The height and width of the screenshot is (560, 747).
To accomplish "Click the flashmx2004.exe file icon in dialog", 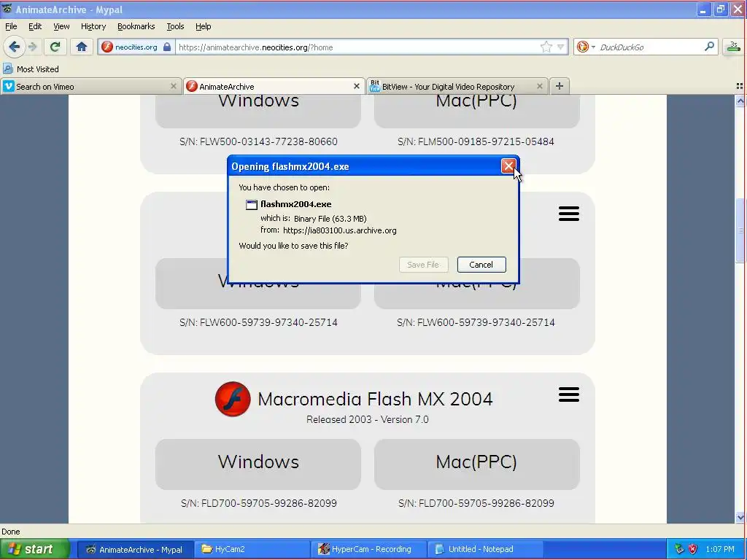I will tap(251, 205).
